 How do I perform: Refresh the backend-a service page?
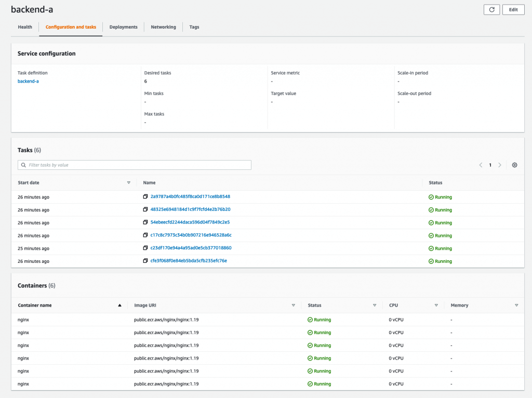491,9
